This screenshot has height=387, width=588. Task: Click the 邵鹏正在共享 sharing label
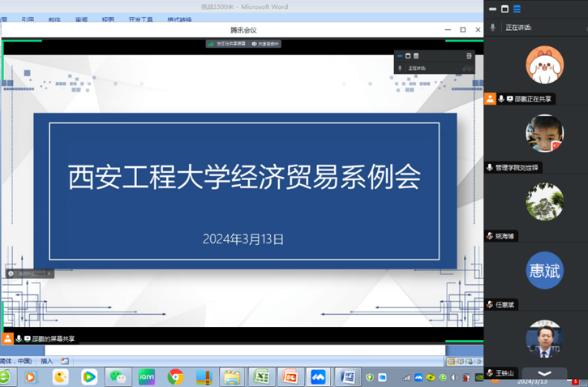coord(534,99)
